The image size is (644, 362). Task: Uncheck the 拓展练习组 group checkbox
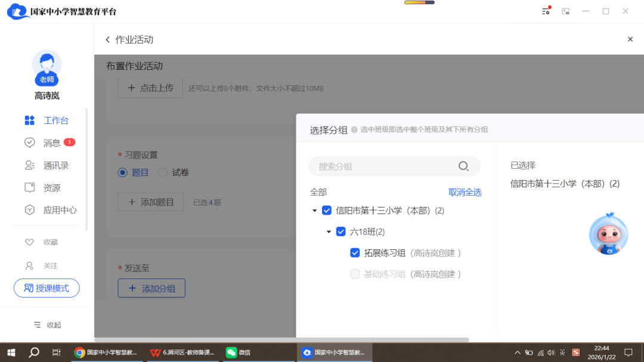click(x=355, y=253)
